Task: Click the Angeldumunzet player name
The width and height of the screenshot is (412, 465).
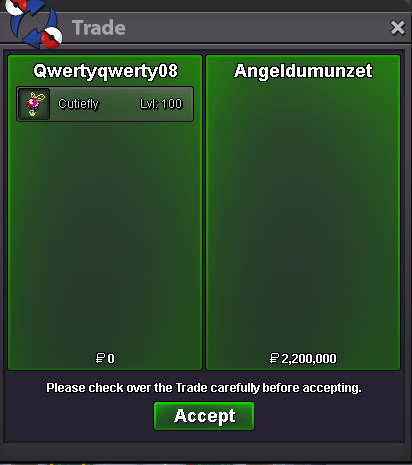Action: coord(303,71)
